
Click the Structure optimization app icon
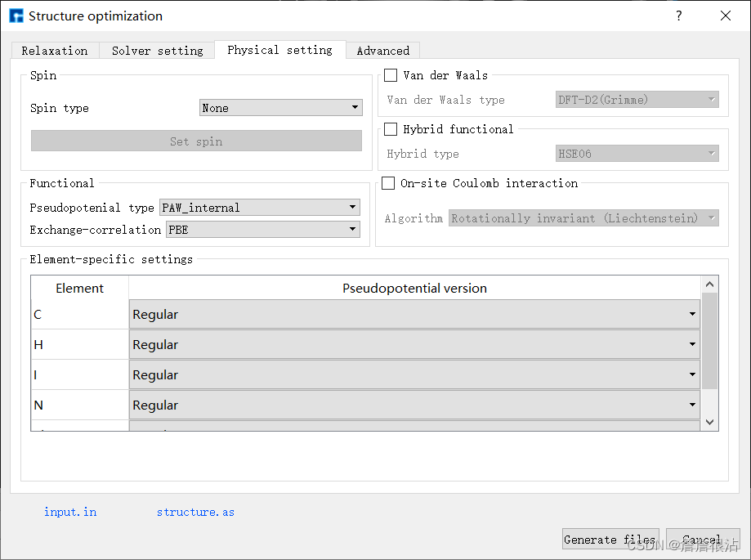(x=16, y=16)
